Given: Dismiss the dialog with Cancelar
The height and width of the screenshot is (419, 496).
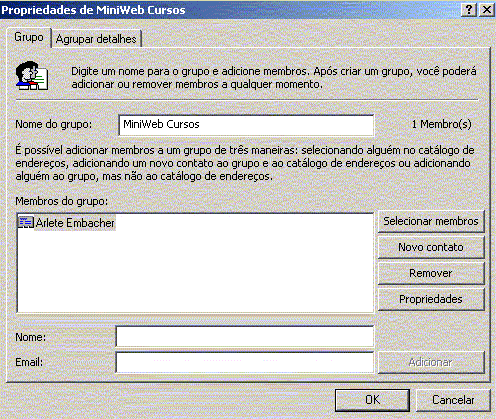Looking at the screenshot, I should pyautogui.click(x=453, y=400).
